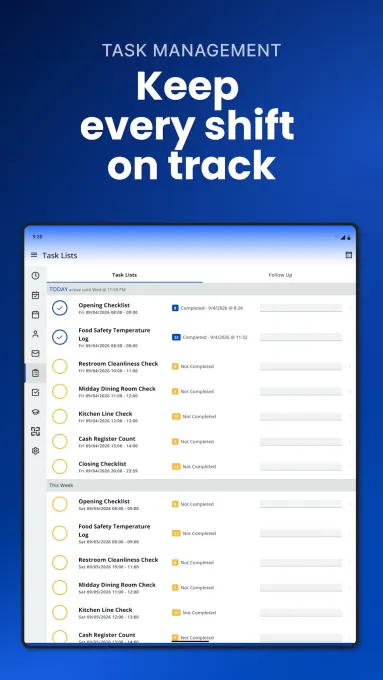
Task: Click the orange badge on Saturday's Food Safety Temperature Log
Action: (x=176, y=533)
